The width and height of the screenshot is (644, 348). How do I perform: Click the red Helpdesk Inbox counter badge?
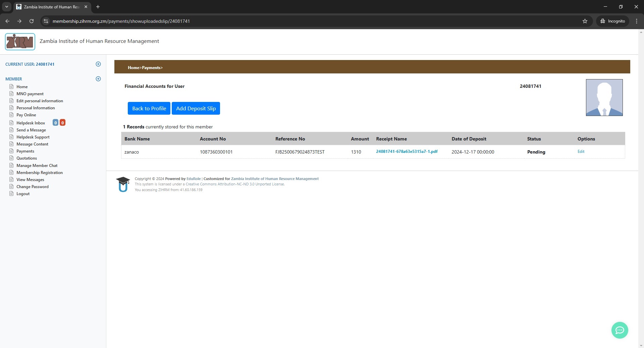pos(62,123)
